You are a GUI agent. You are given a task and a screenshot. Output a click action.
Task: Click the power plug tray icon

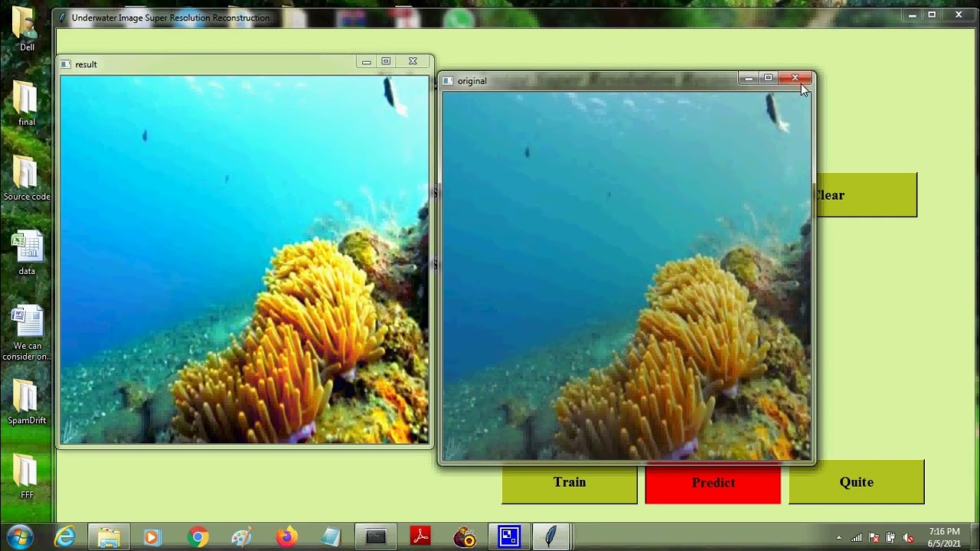click(890, 538)
